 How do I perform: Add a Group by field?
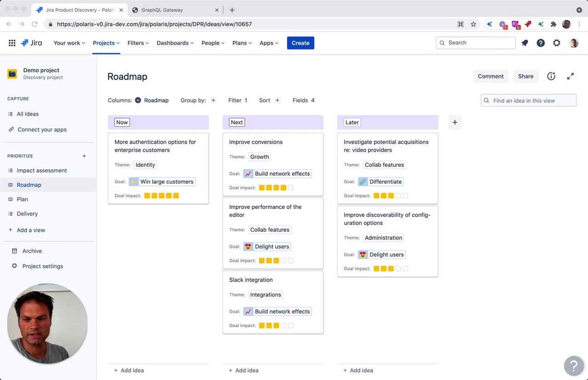coord(213,100)
